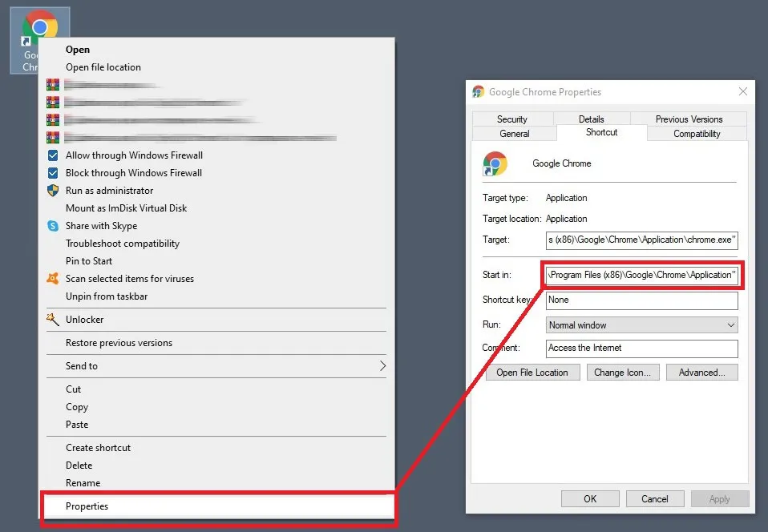Screen dimensions: 768x532
Task: Open the Run Normal window dropdown
Action: point(641,325)
